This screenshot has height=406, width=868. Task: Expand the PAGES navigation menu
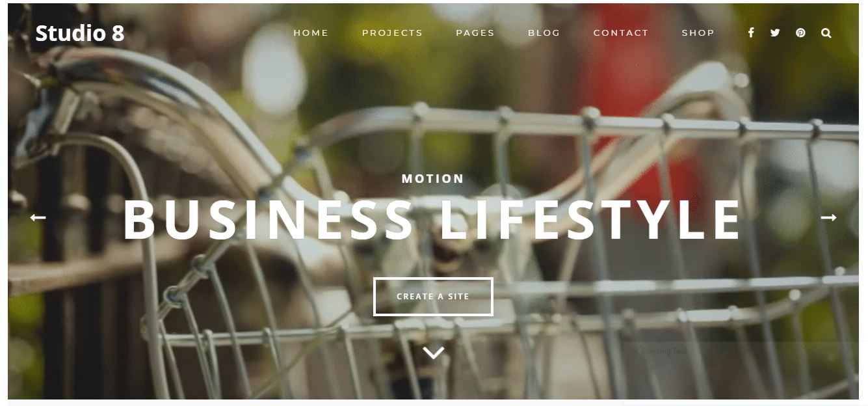pos(475,33)
